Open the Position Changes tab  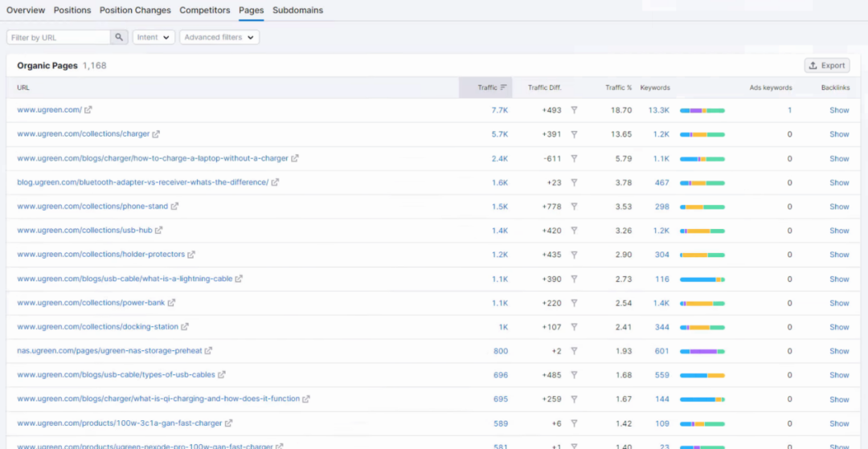[x=135, y=10]
